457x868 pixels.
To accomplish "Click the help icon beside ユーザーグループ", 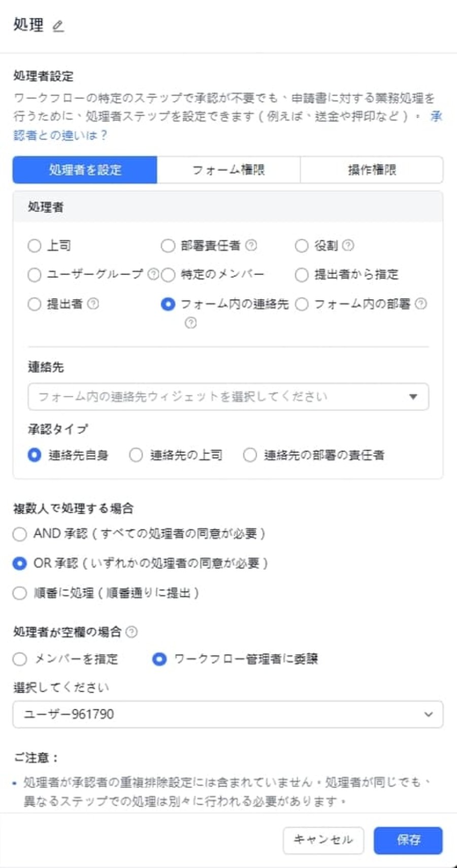I will [153, 274].
